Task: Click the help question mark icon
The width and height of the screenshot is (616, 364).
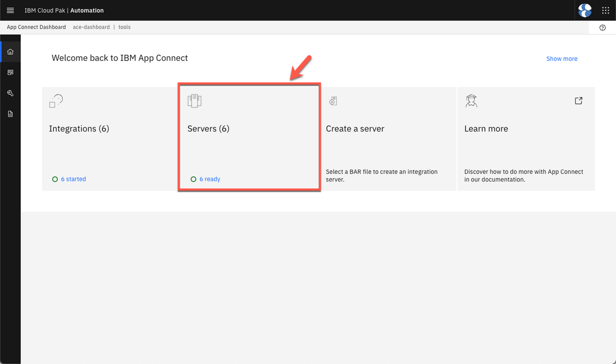Action: tap(603, 28)
